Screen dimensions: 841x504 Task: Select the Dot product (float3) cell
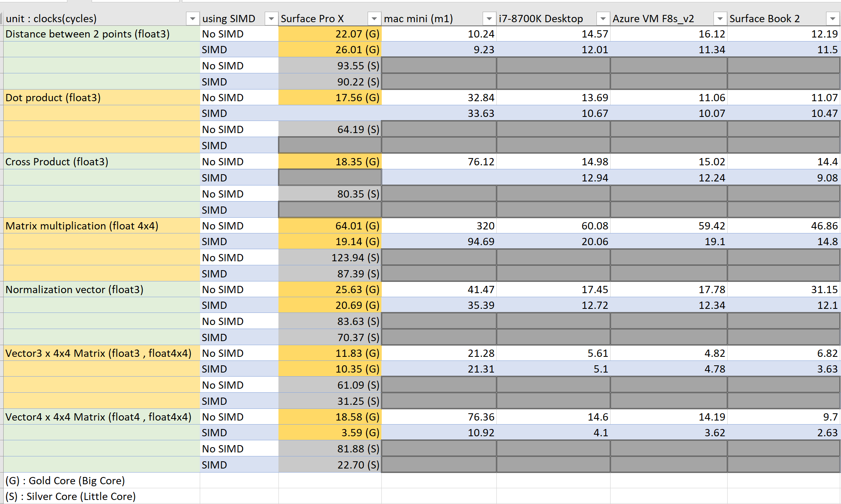coord(53,98)
